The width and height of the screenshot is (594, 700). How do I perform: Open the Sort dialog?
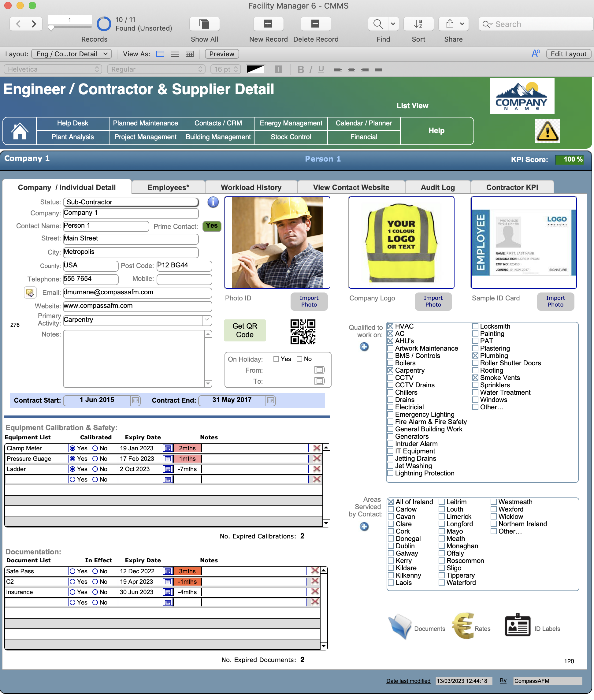[418, 24]
